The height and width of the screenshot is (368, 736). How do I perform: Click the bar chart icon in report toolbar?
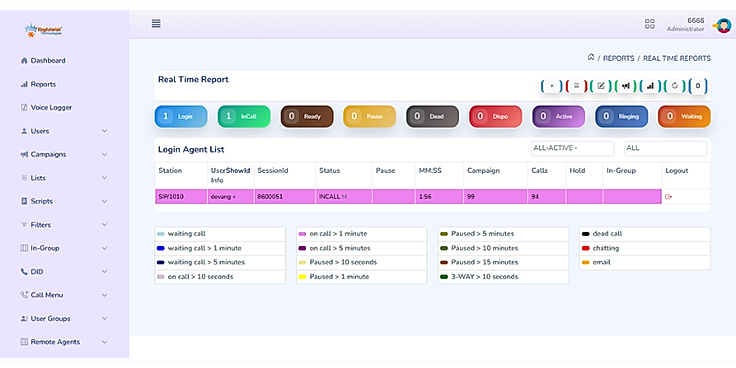tap(650, 86)
